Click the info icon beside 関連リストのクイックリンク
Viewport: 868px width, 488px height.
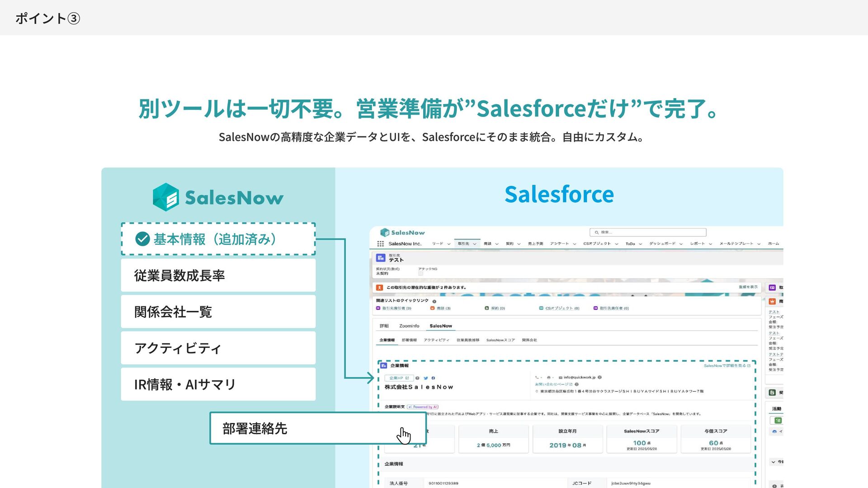tap(434, 301)
